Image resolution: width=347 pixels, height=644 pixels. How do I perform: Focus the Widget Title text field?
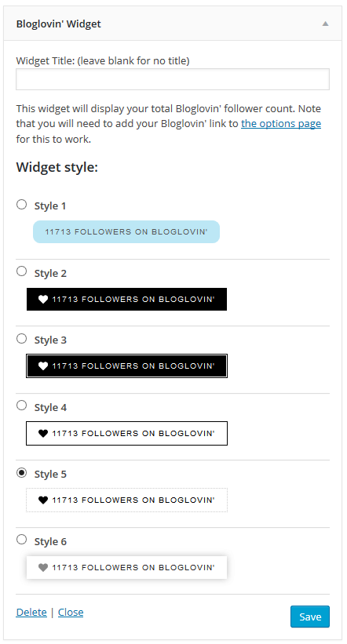coord(173,79)
